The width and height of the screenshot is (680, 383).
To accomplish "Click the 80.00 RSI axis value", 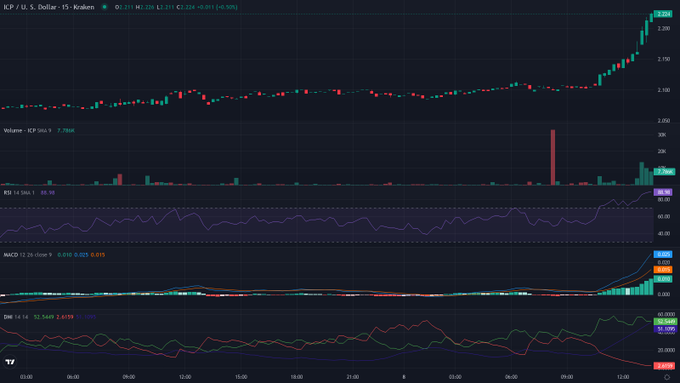I will 664,200.
